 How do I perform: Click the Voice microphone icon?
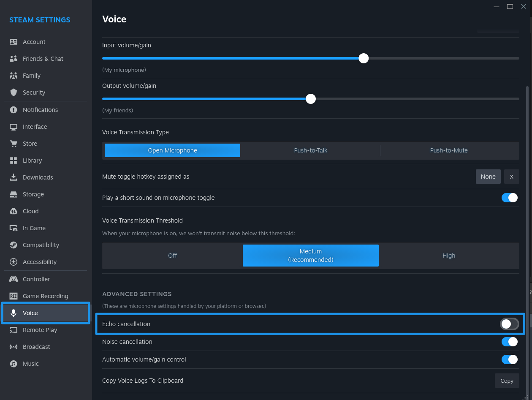pos(14,313)
